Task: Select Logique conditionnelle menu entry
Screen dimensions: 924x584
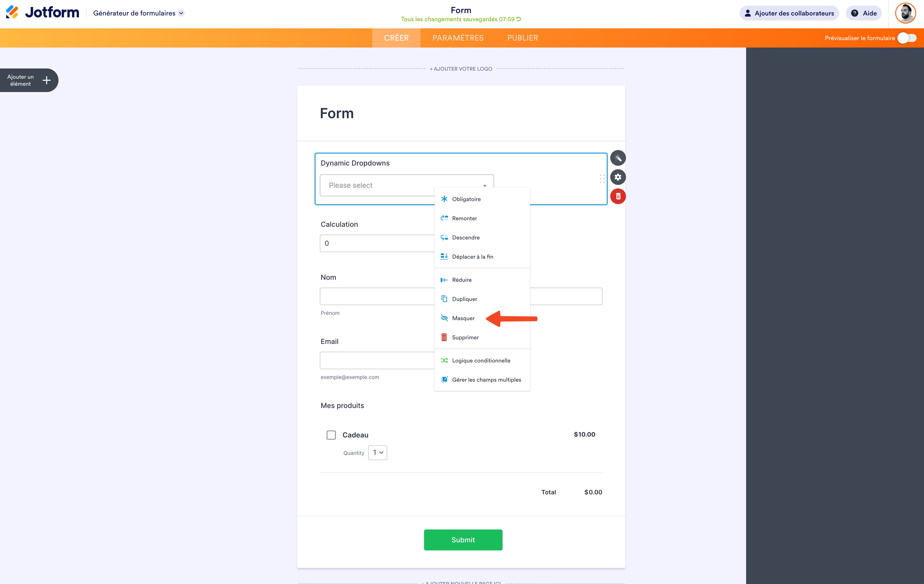Action: (481, 360)
